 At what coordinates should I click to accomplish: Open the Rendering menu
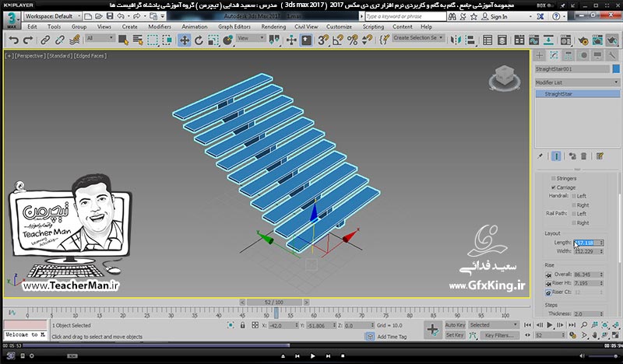pyautogui.click(x=273, y=26)
